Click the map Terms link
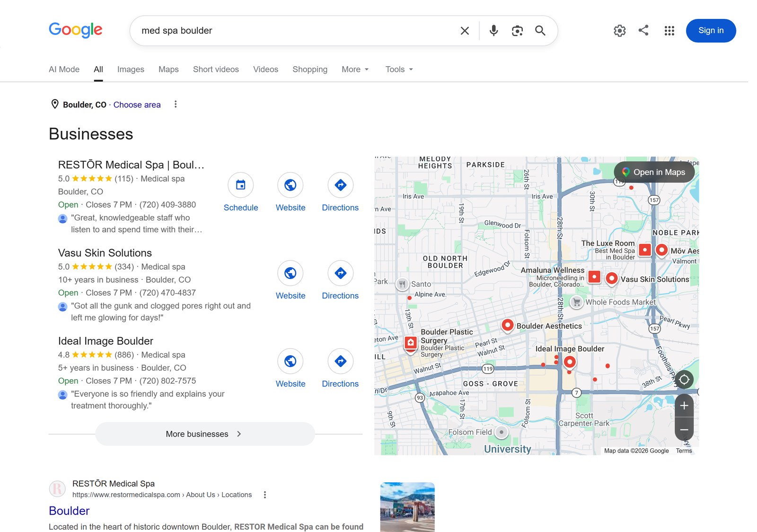The height and width of the screenshot is (532, 757). coord(684,451)
